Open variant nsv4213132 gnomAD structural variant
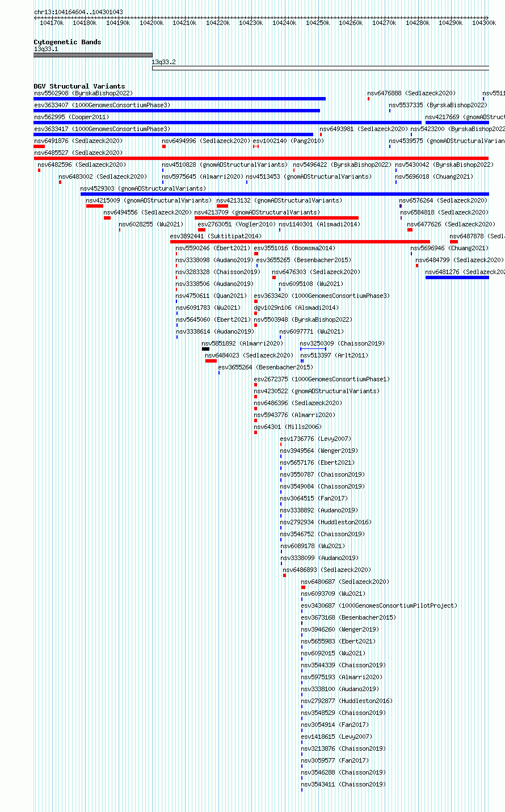505x812 pixels. (222, 206)
